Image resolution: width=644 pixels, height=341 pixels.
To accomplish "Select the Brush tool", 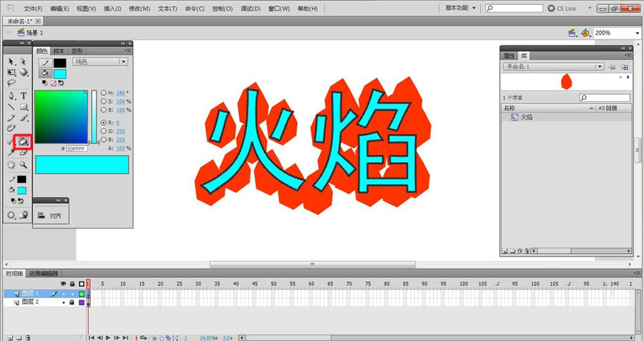I will tap(24, 118).
